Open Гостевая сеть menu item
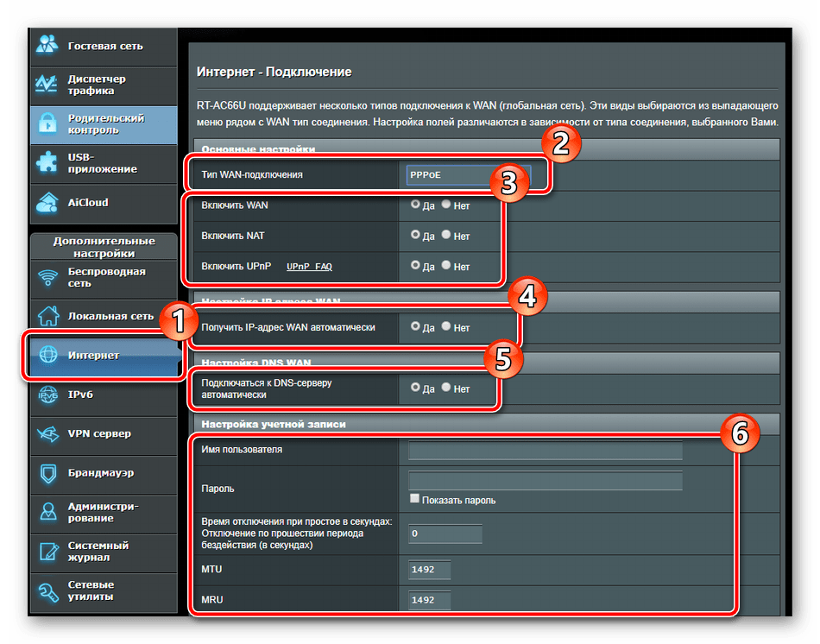The image size is (820, 644). click(104, 46)
